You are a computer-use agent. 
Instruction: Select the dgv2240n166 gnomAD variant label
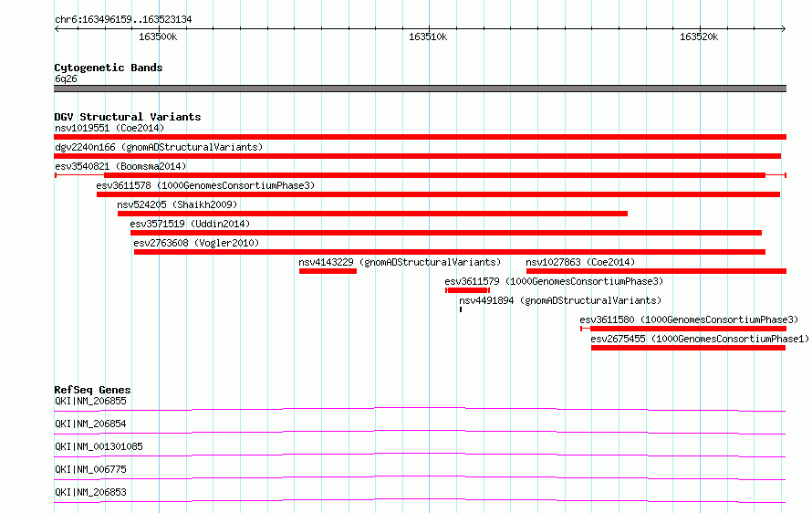coord(159,147)
